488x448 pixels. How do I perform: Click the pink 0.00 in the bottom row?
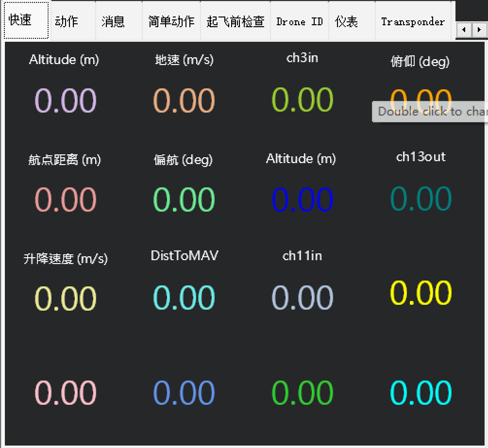[66, 393]
